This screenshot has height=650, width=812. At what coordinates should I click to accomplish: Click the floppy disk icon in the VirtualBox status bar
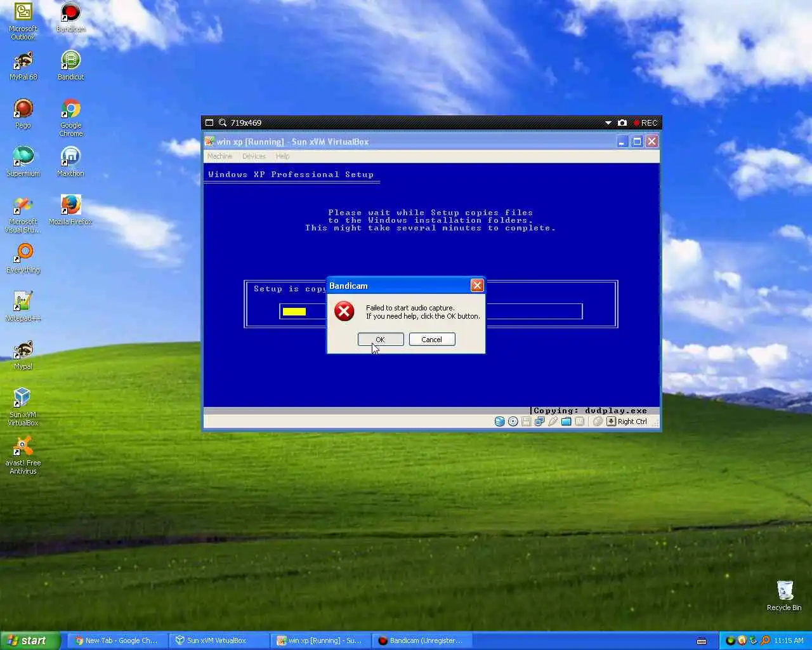(527, 421)
